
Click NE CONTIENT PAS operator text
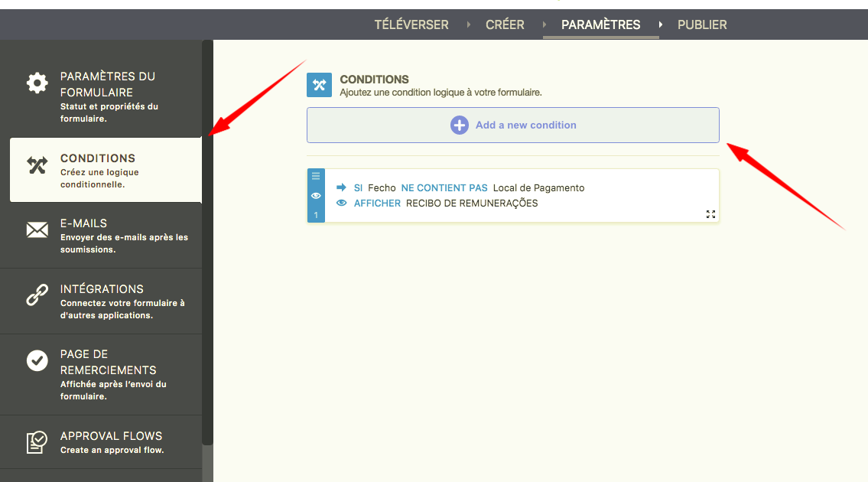(444, 187)
